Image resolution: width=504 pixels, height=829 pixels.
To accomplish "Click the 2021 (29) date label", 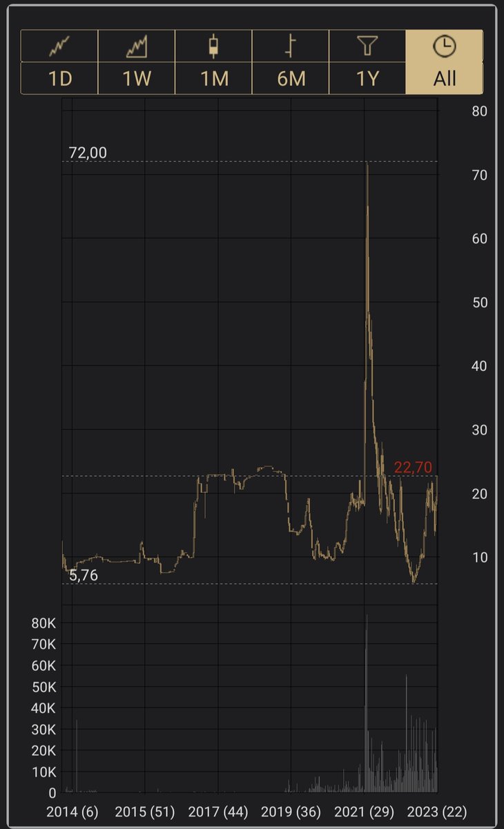I will (x=364, y=811).
